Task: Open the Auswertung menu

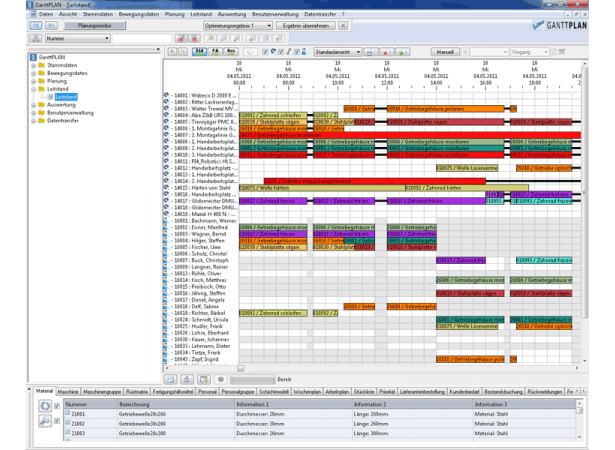Action: point(232,14)
